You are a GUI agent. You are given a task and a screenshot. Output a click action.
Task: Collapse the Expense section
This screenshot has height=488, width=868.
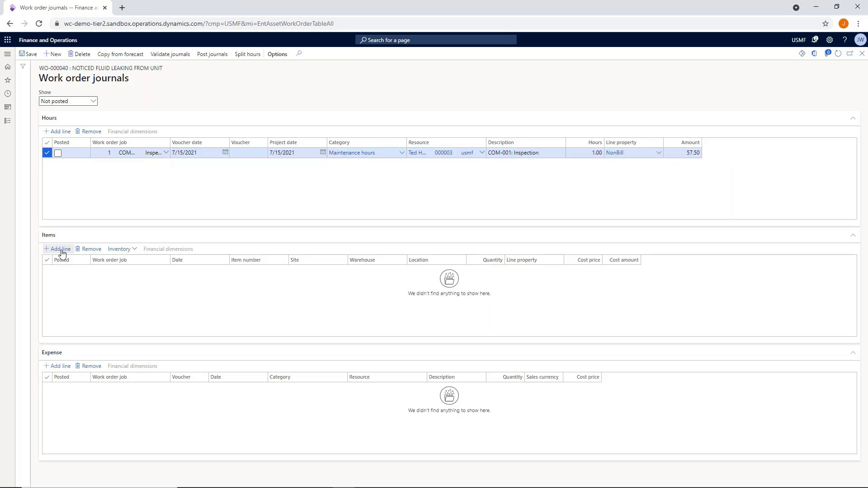pos(853,352)
